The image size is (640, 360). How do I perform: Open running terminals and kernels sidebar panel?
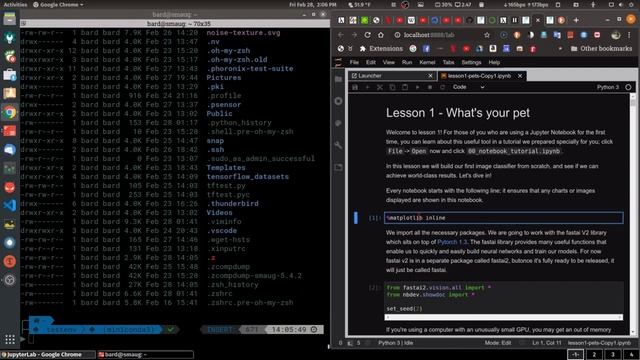pyautogui.click(x=338, y=101)
